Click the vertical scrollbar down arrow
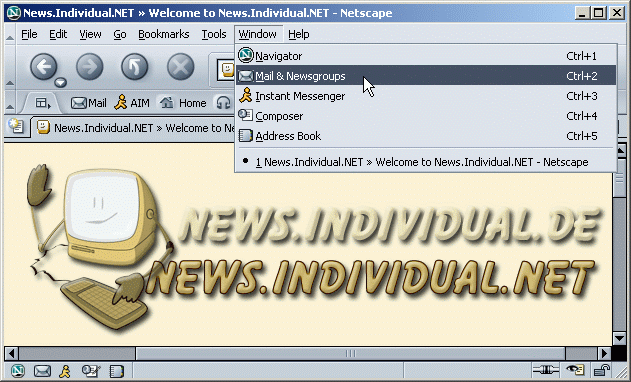 click(x=619, y=338)
